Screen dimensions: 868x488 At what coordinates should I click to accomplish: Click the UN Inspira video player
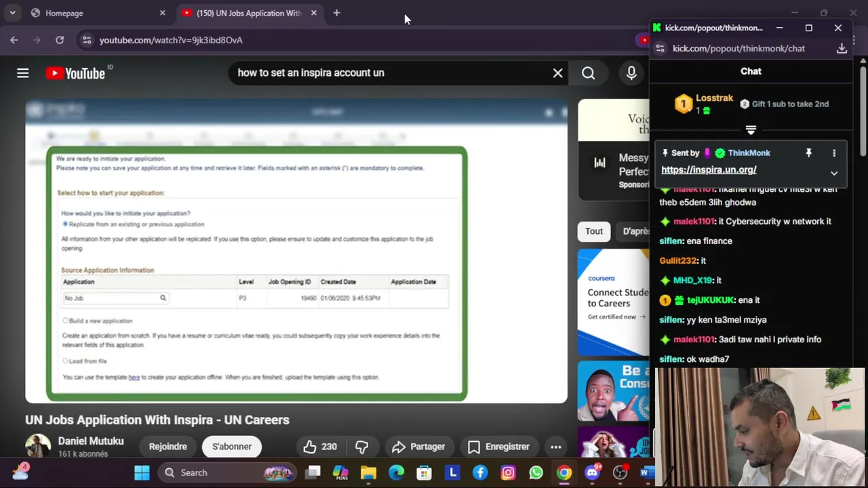[296, 251]
